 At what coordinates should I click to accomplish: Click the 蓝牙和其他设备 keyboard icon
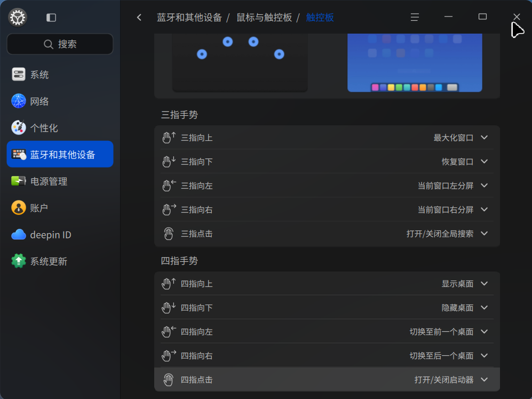pos(19,154)
